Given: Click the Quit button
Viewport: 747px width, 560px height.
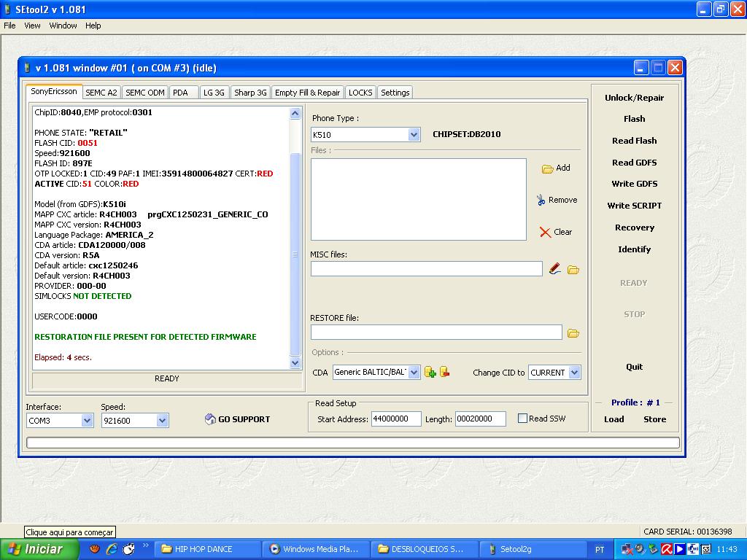Looking at the screenshot, I should pyautogui.click(x=635, y=367).
